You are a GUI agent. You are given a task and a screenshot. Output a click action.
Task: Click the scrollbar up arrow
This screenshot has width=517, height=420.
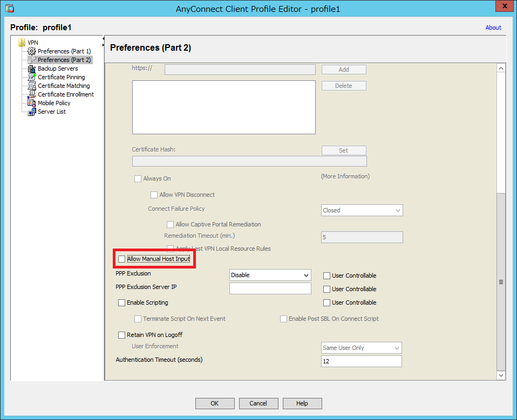click(501, 68)
